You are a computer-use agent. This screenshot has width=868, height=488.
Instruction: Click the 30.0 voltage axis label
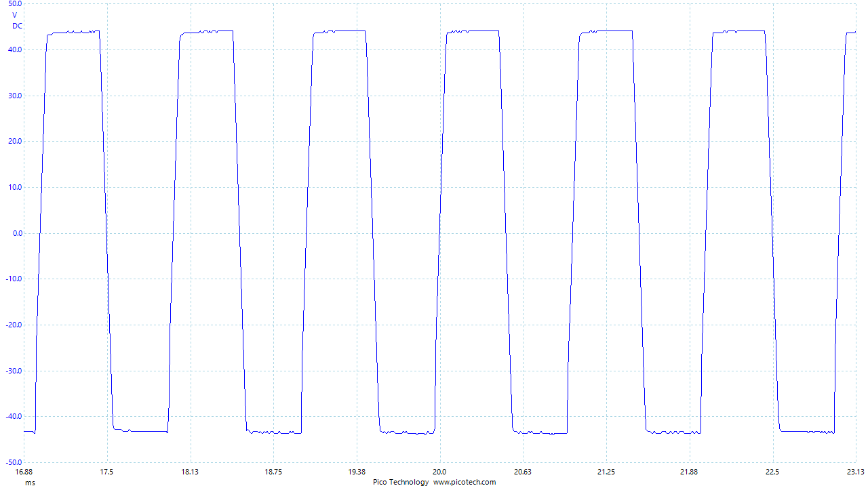[x=14, y=96]
